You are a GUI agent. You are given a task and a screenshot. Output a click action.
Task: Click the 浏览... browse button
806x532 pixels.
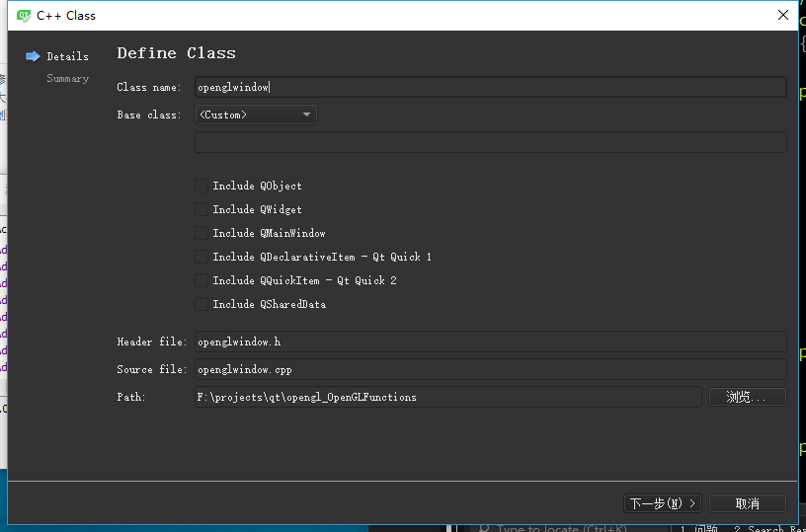[x=748, y=397]
